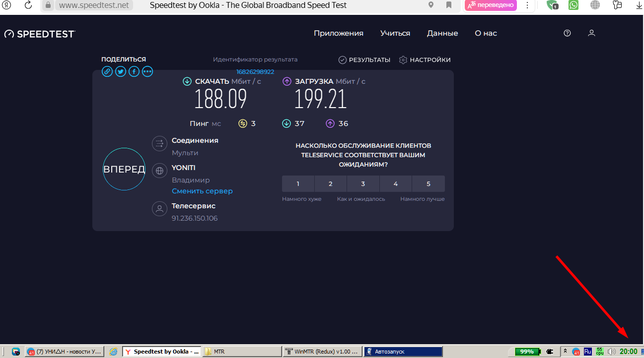
Task: Share result on Facebook
Action: click(134, 72)
